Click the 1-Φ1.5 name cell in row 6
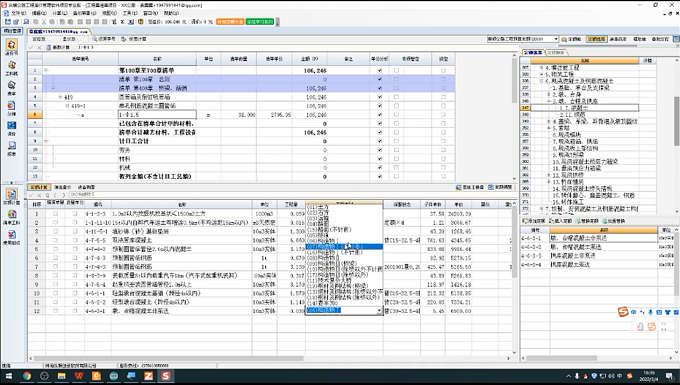 coord(157,115)
